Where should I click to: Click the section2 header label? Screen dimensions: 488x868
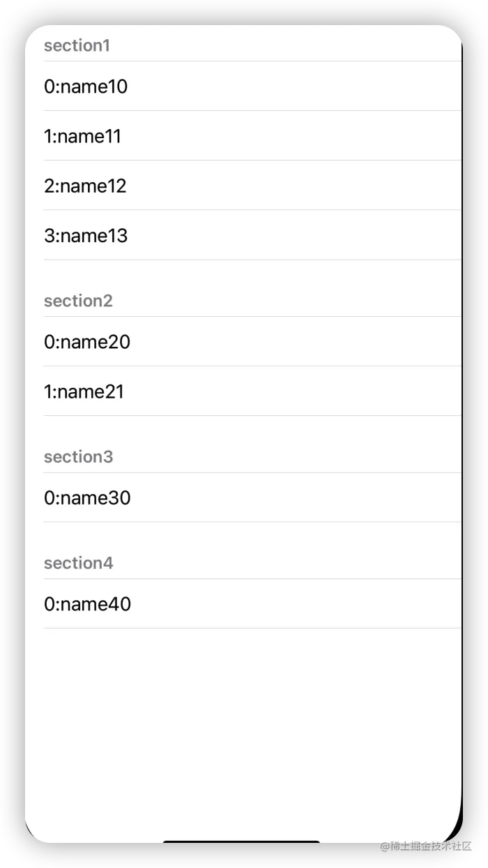tap(78, 301)
